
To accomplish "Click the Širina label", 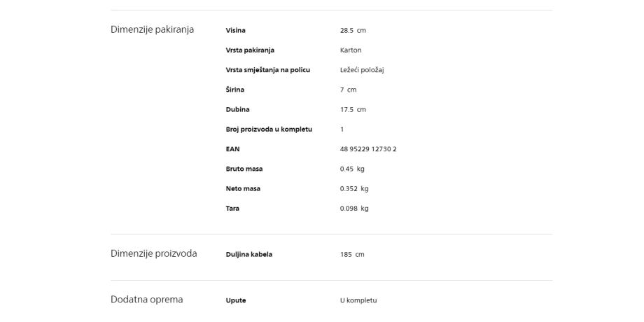I will [235, 90].
